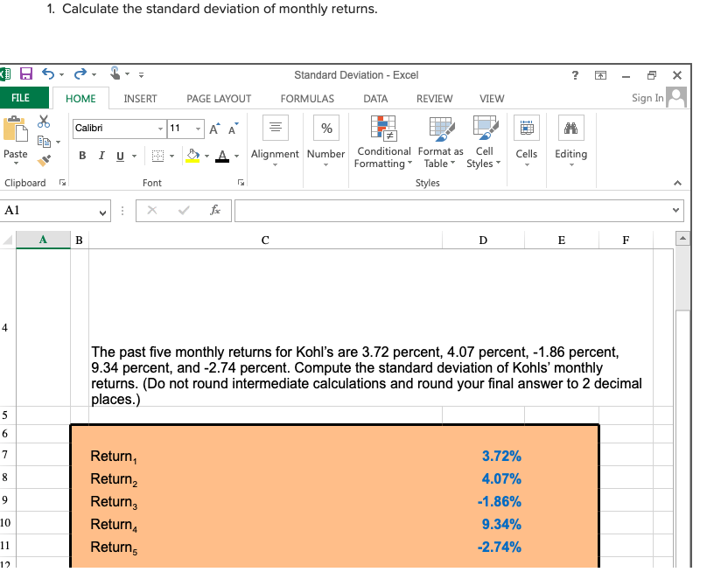Switch to the VIEW tab
This screenshot has width=728, height=572.
tap(492, 99)
